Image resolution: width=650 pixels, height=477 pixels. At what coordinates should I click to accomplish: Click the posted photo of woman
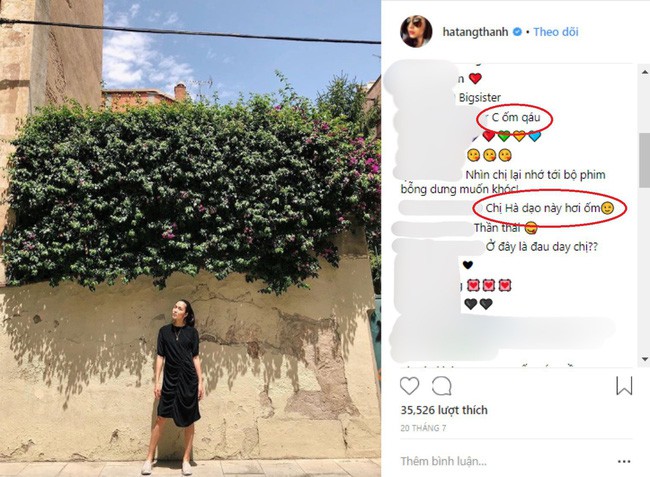pyautogui.click(x=190, y=239)
